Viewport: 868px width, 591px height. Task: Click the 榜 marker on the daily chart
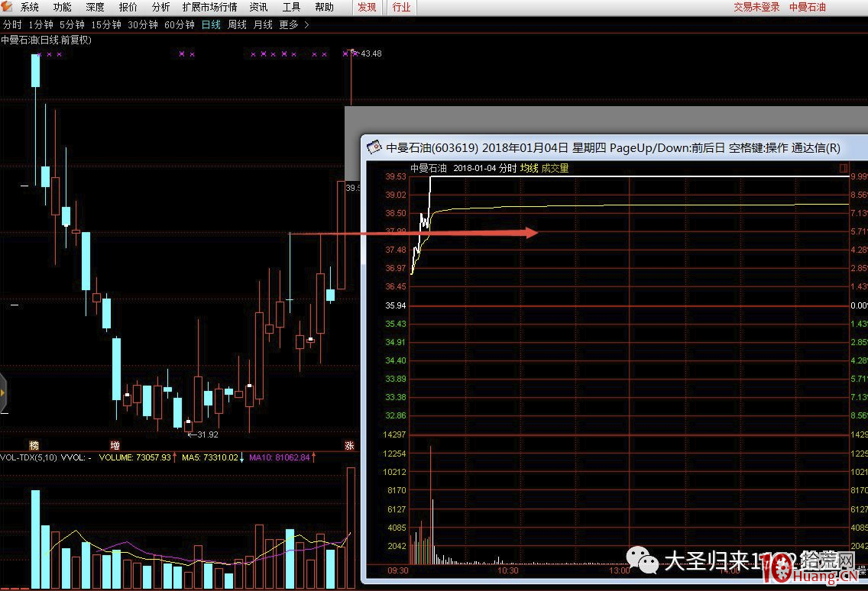pos(34,445)
